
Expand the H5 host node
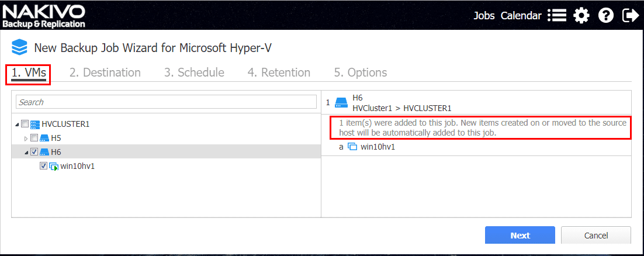click(26, 139)
